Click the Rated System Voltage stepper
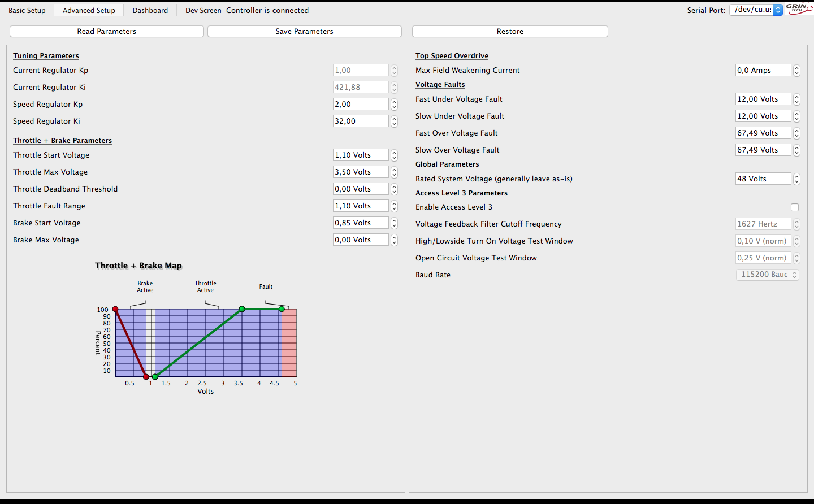 click(796, 179)
